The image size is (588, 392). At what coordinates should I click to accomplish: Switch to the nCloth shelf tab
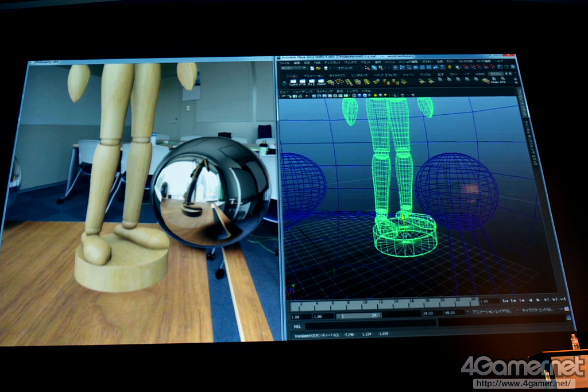pos(479,74)
